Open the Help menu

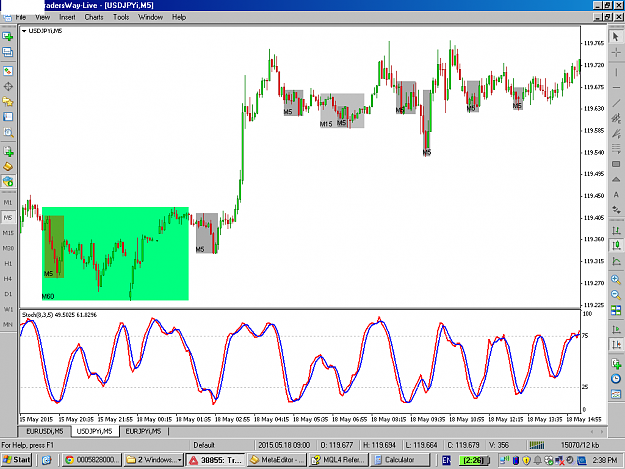(x=179, y=17)
